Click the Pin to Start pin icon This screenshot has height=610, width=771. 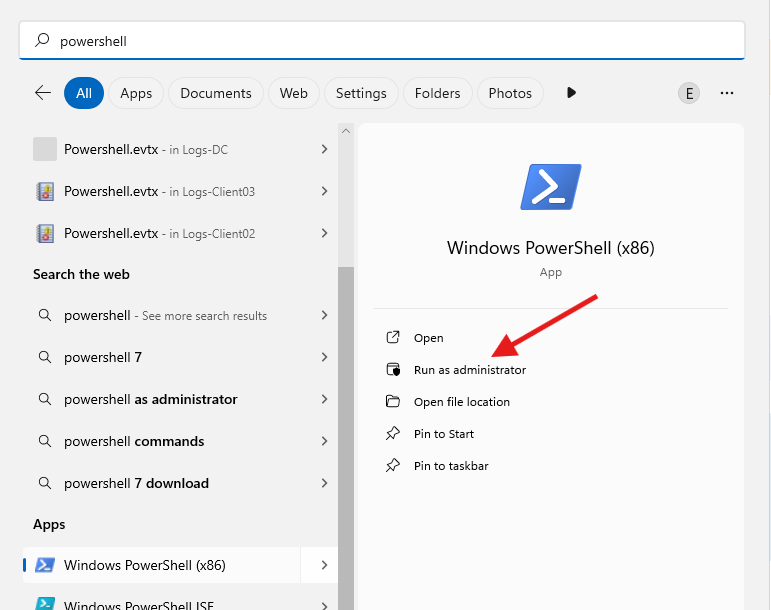393,434
